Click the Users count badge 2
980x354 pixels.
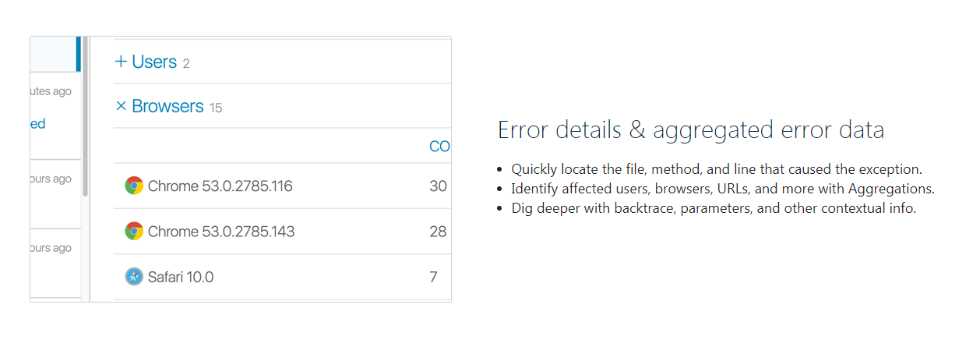186,64
